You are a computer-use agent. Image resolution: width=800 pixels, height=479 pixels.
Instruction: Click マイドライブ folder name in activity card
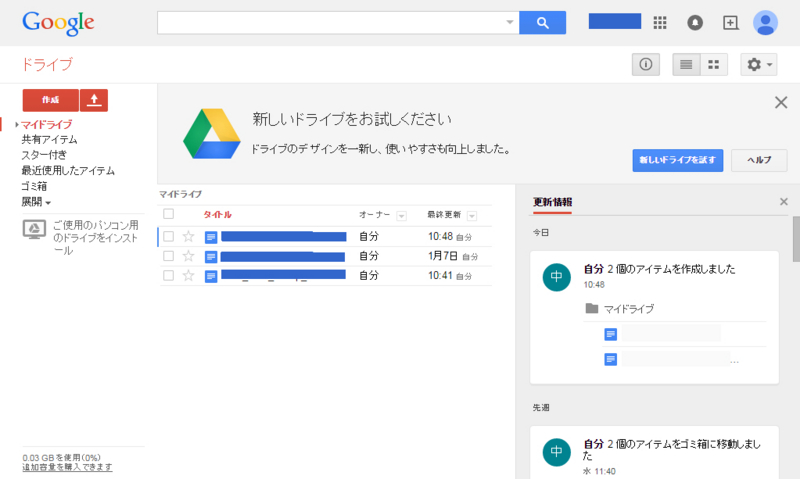pyautogui.click(x=629, y=309)
